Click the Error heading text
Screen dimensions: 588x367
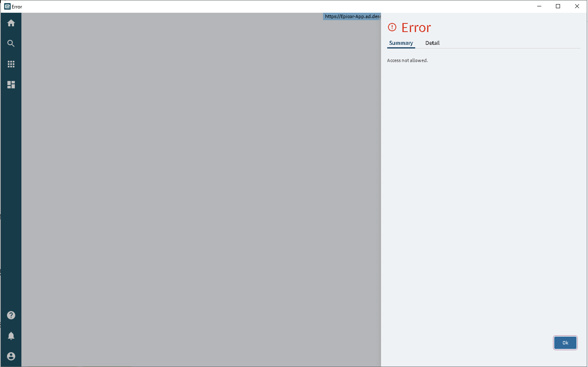tap(416, 27)
